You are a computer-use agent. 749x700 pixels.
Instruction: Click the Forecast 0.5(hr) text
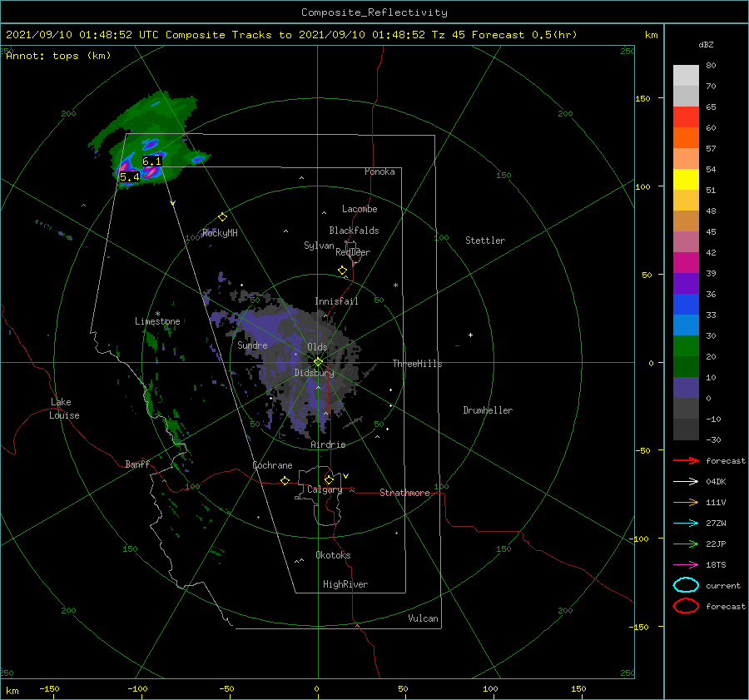[524, 35]
